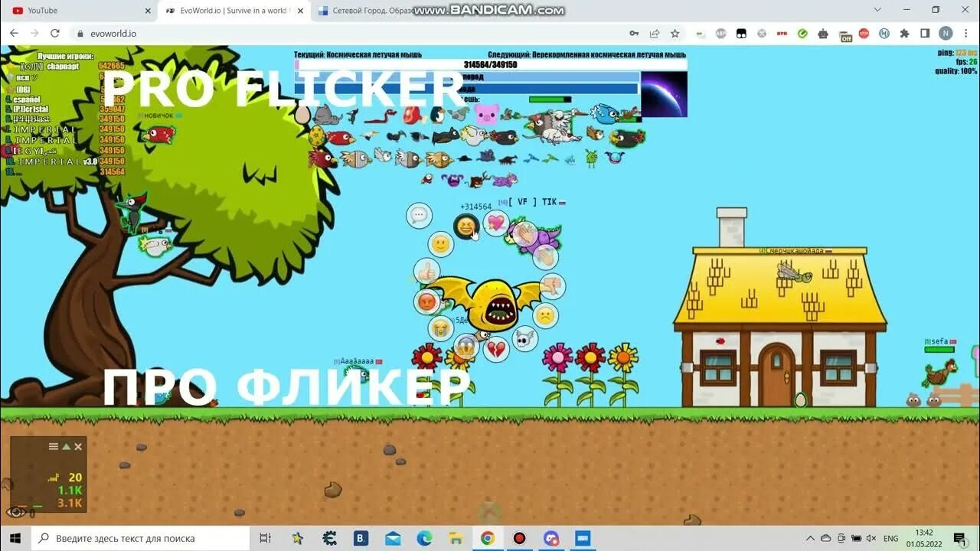The image size is (980, 551).
Task: Select chapnapt in leaderboard
Action: (63, 67)
